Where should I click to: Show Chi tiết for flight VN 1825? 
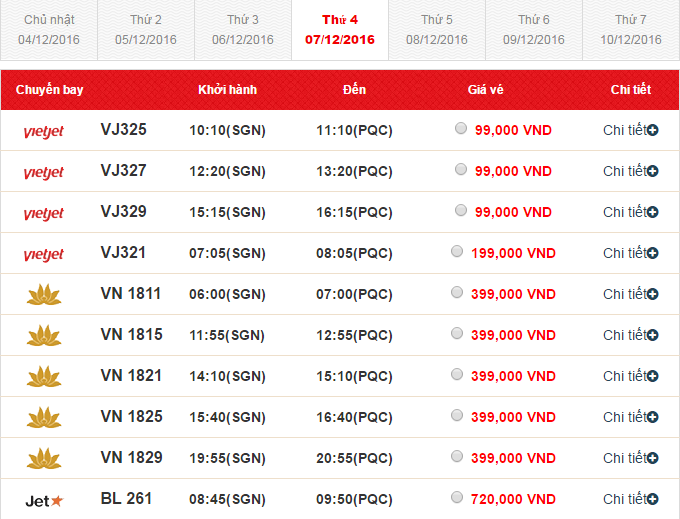click(x=629, y=417)
